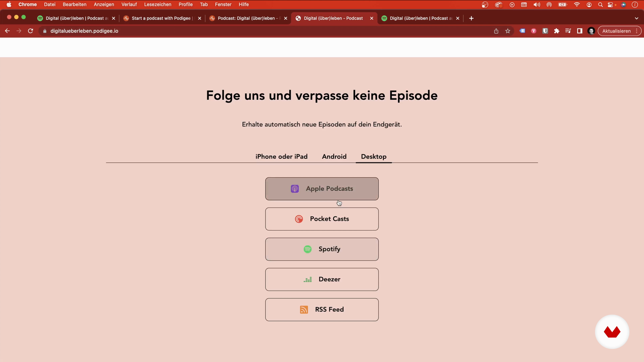Close the first Spotify tab
The width and height of the screenshot is (644, 362).
[114, 18]
